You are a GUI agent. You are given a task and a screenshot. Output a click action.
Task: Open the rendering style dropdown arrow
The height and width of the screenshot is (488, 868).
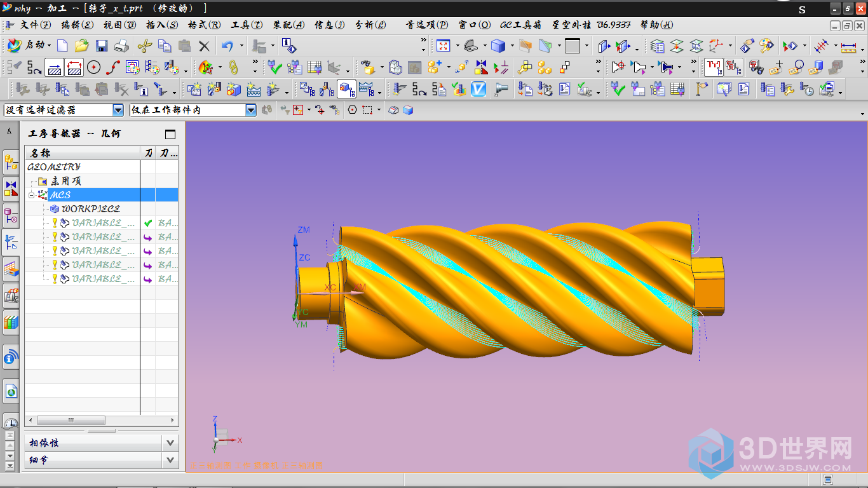click(x=511, y=46)
